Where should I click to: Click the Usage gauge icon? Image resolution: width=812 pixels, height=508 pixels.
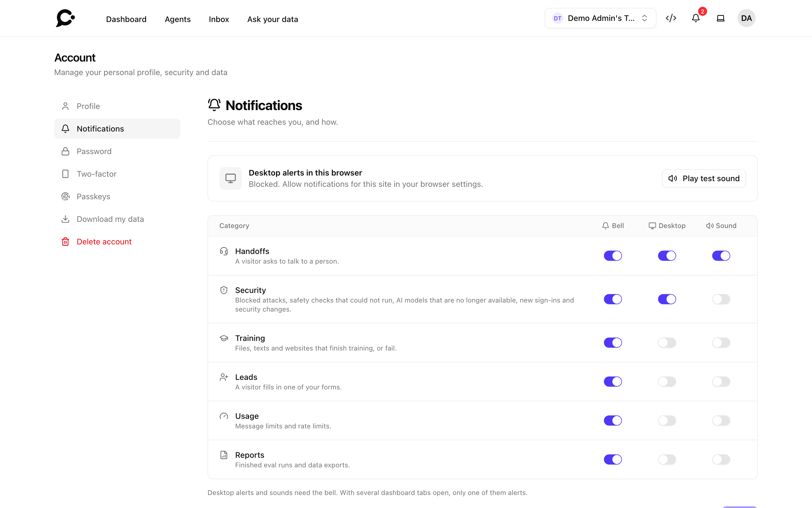pos(224,416)
